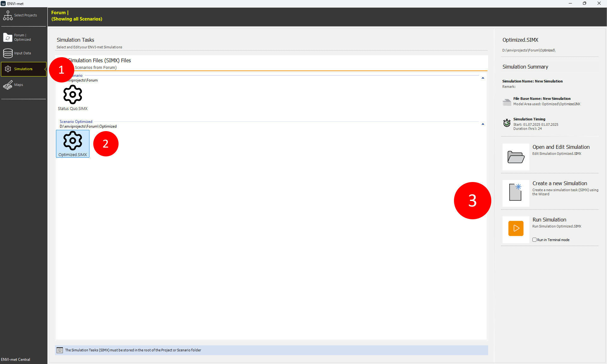Collapse the Scenario Optimized group
This screenshot has width=607, height=364.
(x=483, y=124)
